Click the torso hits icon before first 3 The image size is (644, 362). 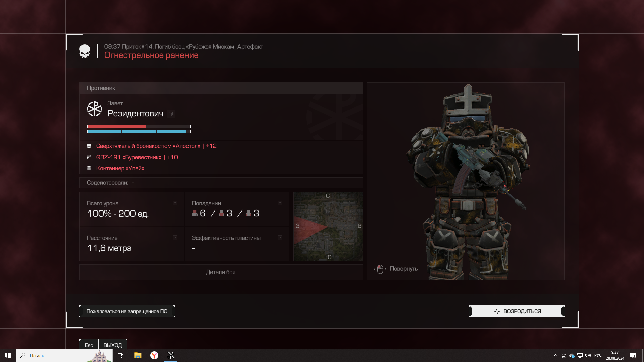click(x=221, y=213)
